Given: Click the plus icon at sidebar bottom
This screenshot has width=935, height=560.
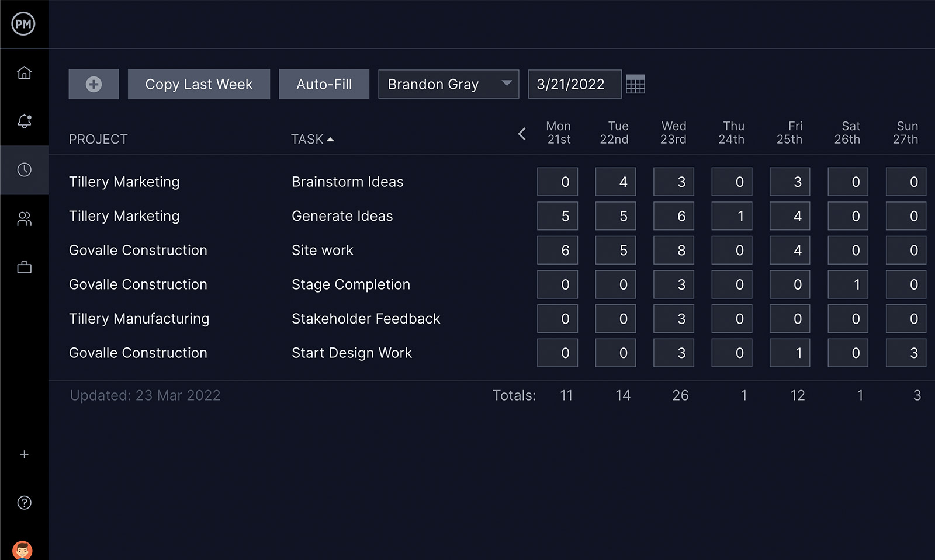Looking at the screenshot, I should [24, 454].
